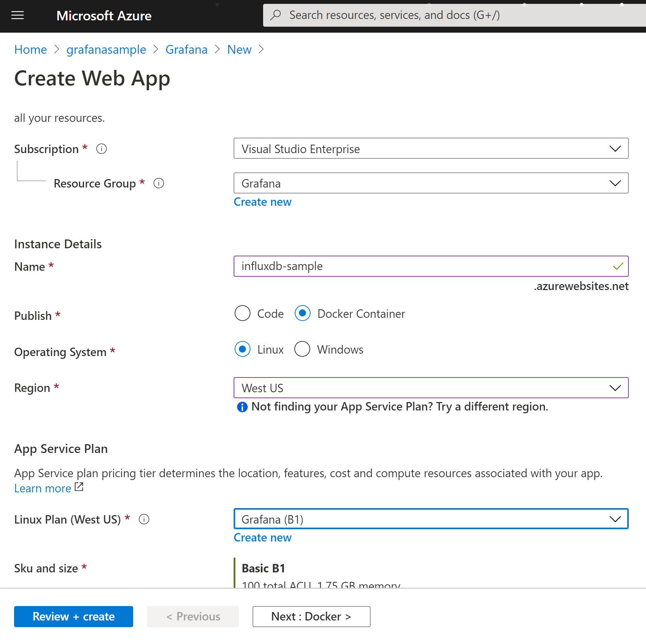Screen dimensions: 646x644
Task: Click the search magnifier icon
Action: (x=276, y=15)
